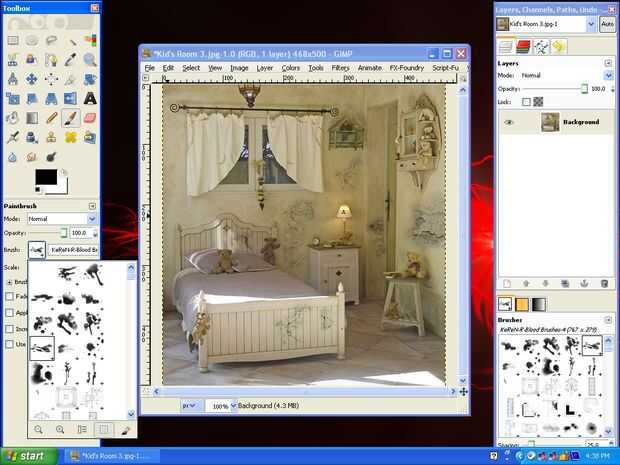
Task: Click the Flip tool
Action: point(71,98)
